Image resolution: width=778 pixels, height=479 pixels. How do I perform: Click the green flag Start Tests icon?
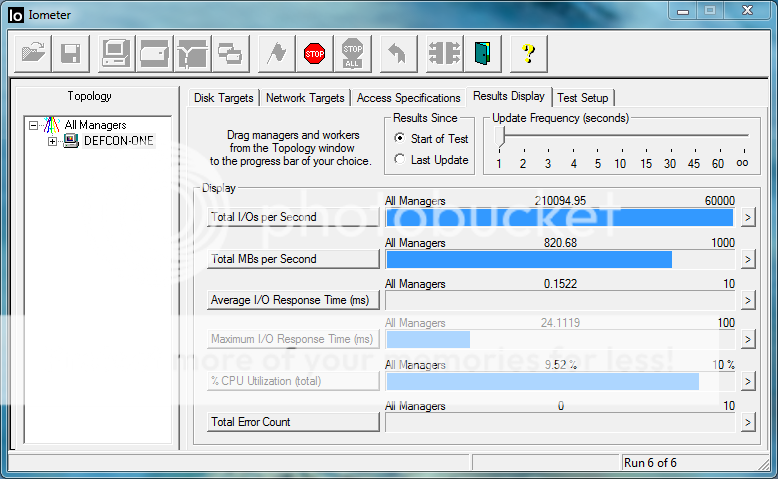[275, 53]
